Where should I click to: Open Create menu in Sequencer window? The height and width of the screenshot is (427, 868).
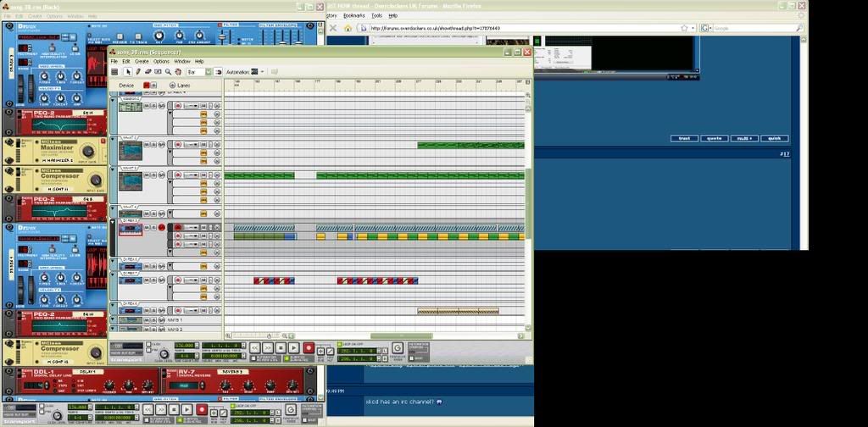point(142,61)
